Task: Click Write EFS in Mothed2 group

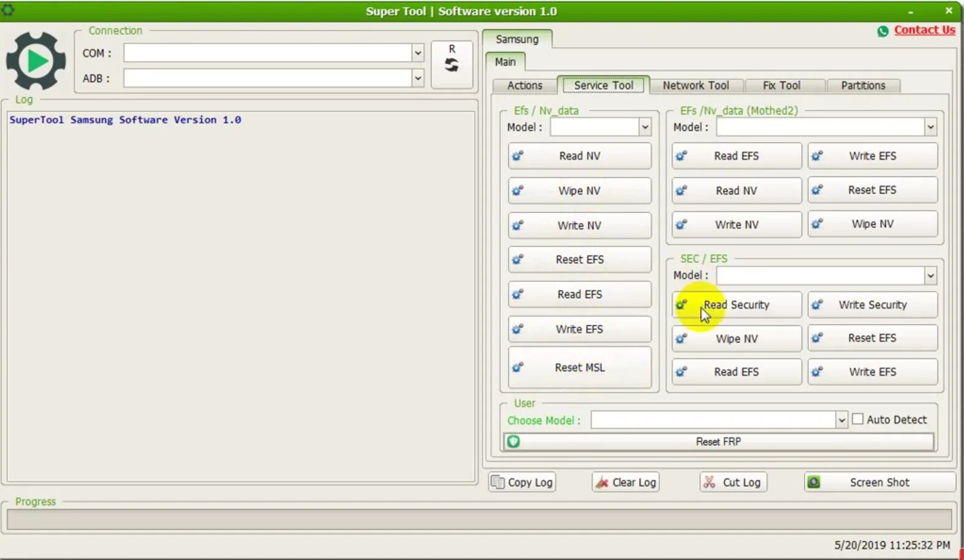Action: tap(873, 156)
